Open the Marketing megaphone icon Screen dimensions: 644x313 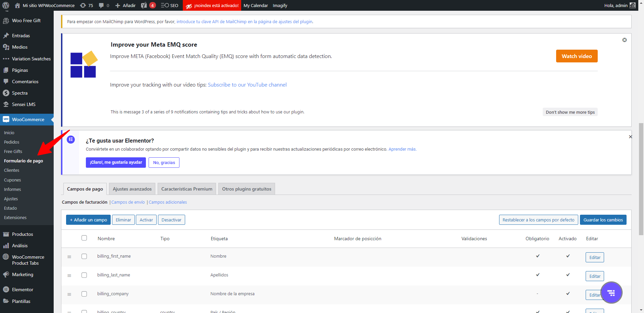[x=6, y=274]
